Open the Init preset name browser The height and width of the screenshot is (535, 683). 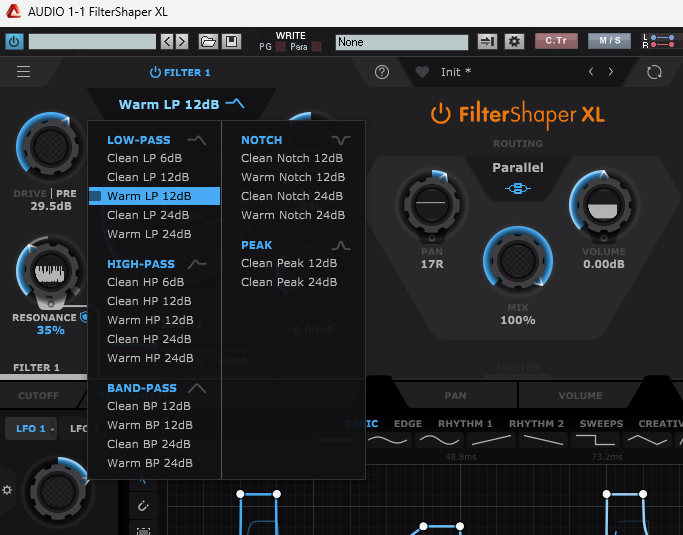pyautogui.click(x=456, y=72)
